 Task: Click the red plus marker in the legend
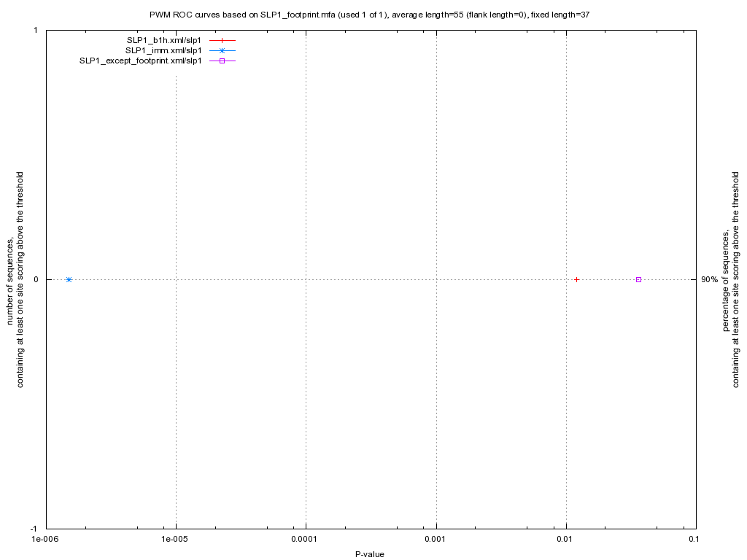pos(222,40)
